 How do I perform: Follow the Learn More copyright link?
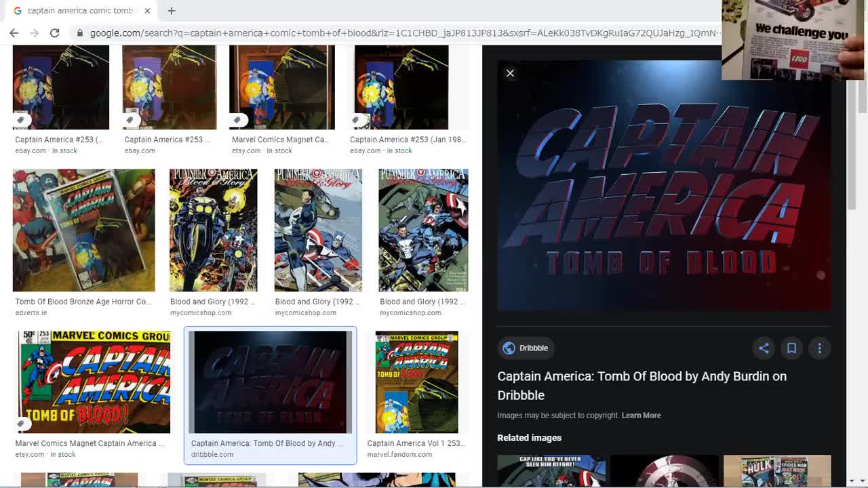click(x=641, y=415)
